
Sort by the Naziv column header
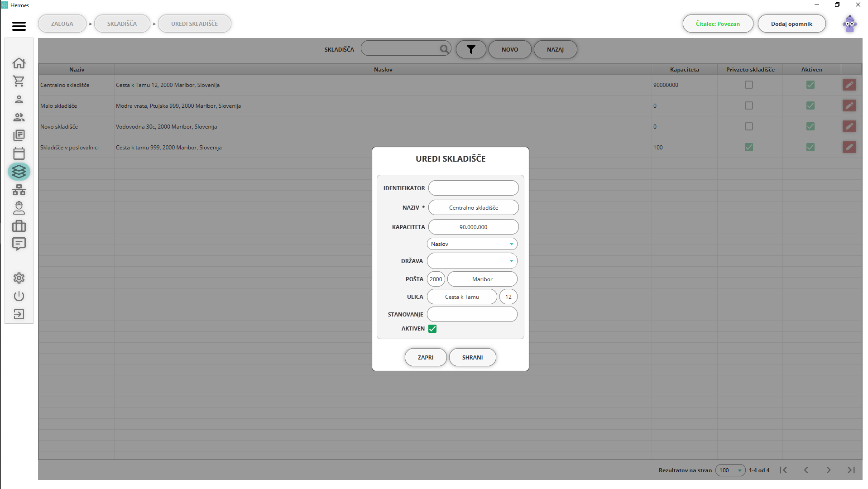[x=77, y=69]
